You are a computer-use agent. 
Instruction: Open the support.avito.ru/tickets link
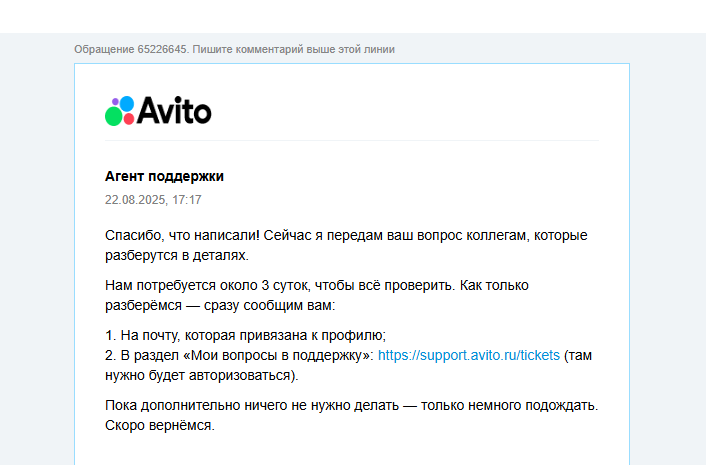[469, 355]
